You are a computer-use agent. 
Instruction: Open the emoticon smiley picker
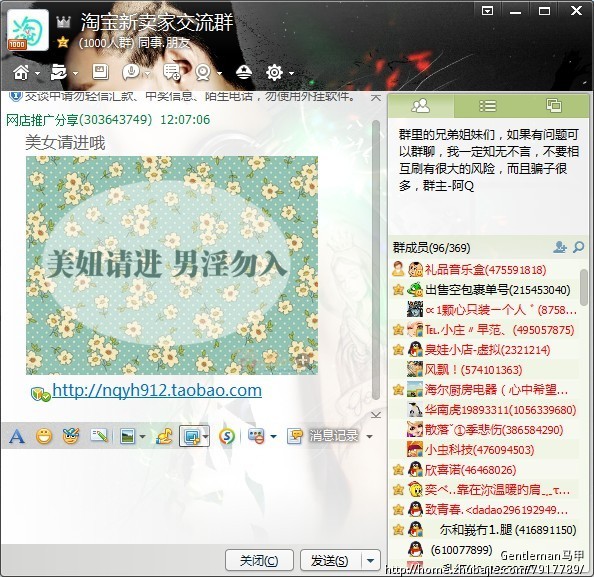click(44, 436)
